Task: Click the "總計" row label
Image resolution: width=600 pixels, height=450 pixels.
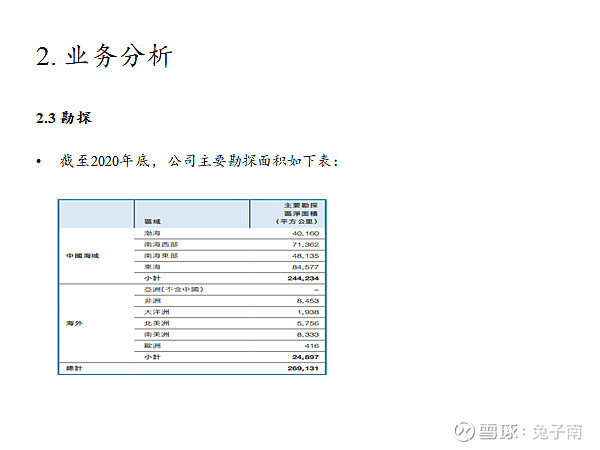Action: 74,368
